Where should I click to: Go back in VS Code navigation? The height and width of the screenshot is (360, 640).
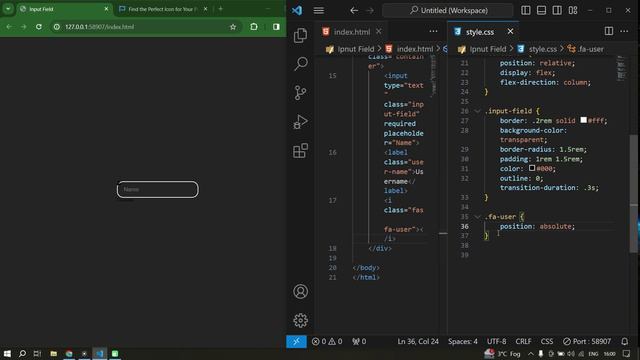click(354, 11)
